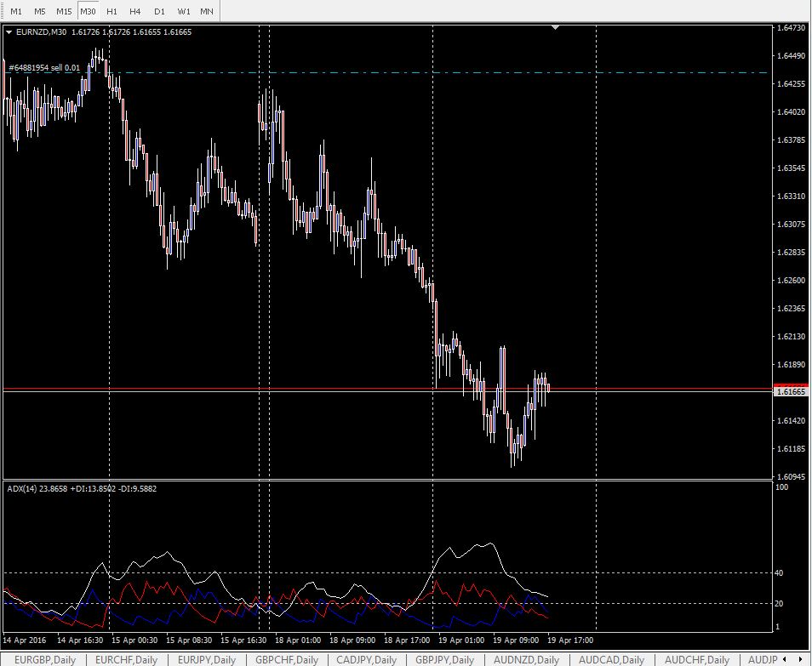The image size is (812, 666).
Task: Click the MN monthly timeframe button
Action: [x=206, y=12]
